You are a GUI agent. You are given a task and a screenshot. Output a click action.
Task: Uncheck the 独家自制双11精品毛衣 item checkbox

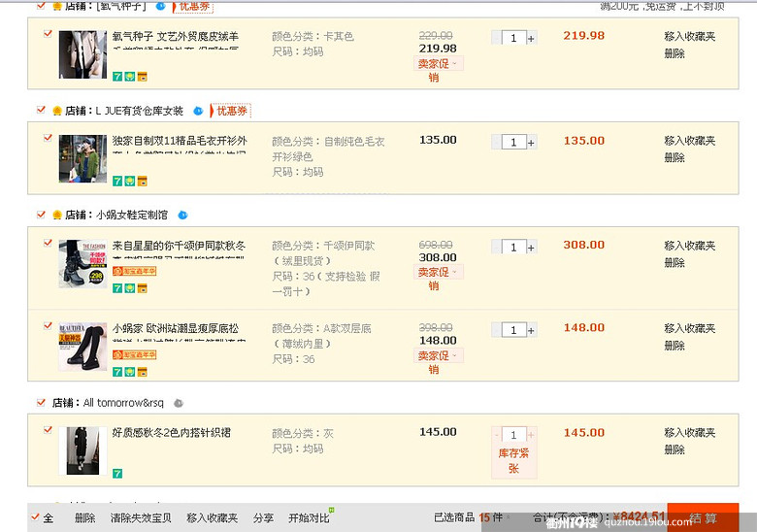pos(48,138)
